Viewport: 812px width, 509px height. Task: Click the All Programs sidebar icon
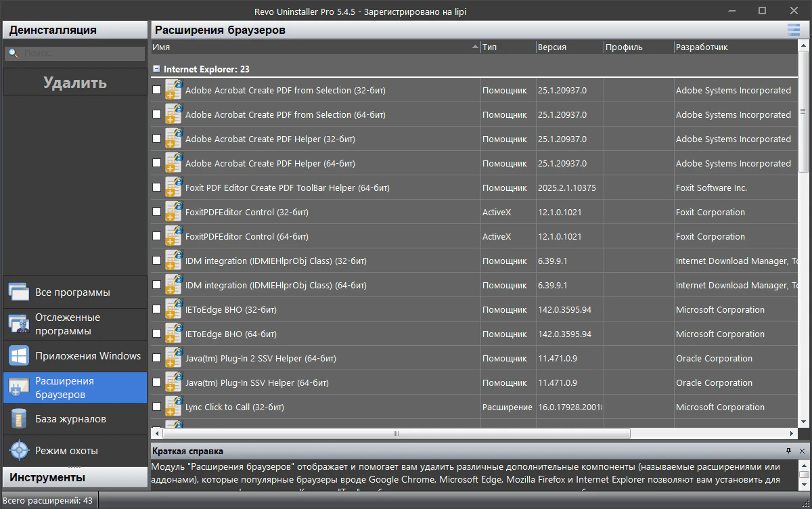18,292
